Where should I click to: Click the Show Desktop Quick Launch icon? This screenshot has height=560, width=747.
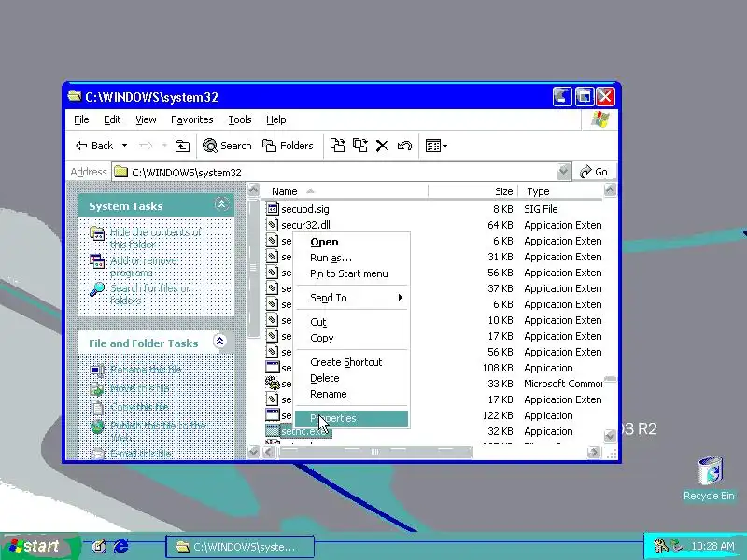(99, 546)
